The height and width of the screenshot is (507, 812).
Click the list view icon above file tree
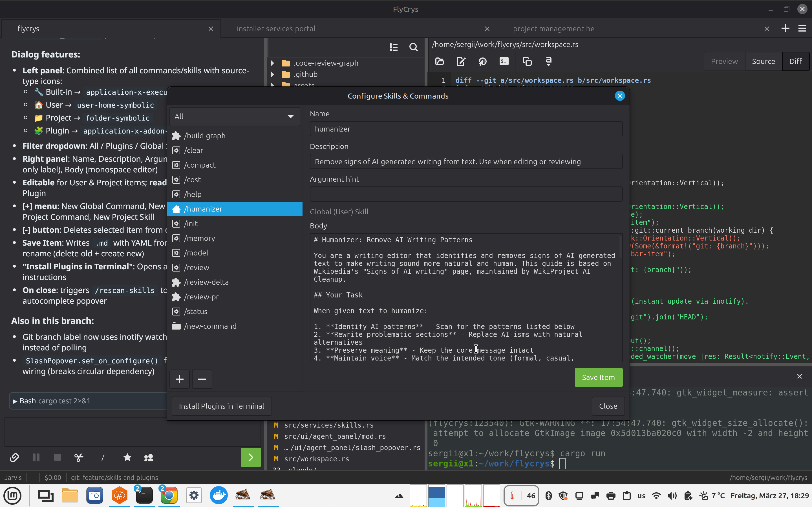click(394, 47)
